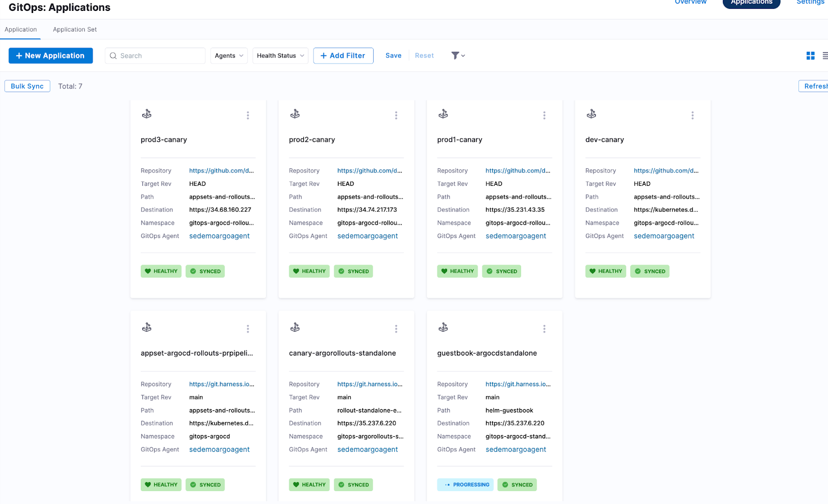Open the kebab menu on prod1-canary card
Screen dimensions: 828x504
click(x=544, y=115)
